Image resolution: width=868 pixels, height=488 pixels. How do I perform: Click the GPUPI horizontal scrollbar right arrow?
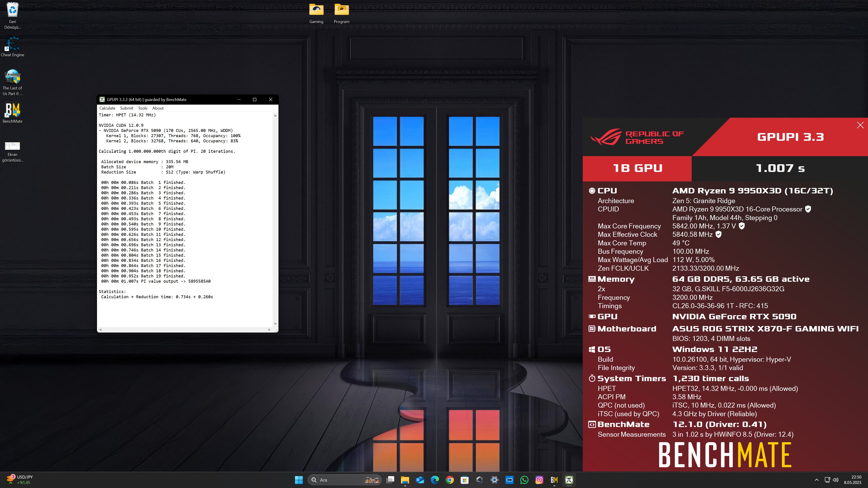point(269,330)
